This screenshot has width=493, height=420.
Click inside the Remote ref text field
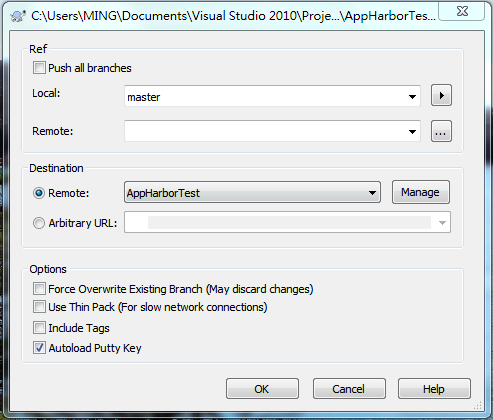(265, 131)
